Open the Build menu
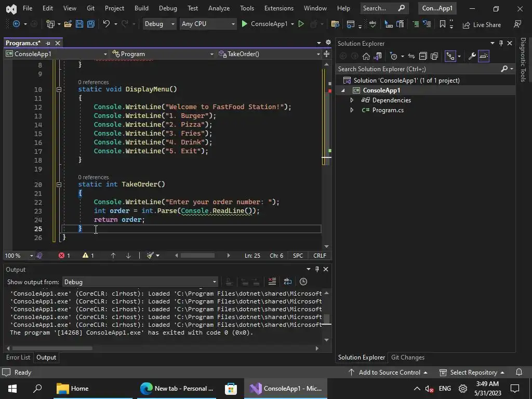This screenshot has width=532, height=399. coord(141,8)
